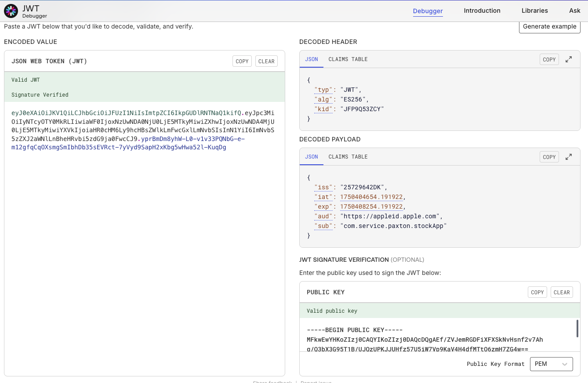The width and height of the screenshot is (588, 383).
Task: Click the iat value 1750404654.191922
Action: [x=371, y=197]
